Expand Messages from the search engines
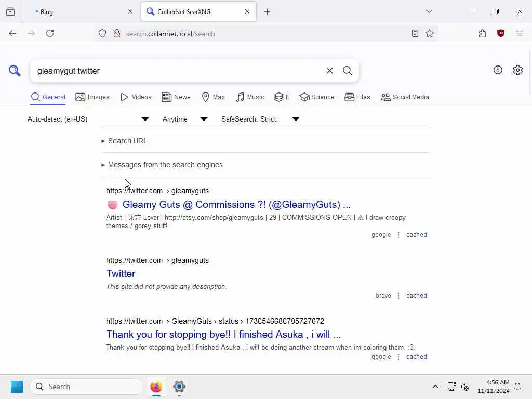 [x=162, y=165]
